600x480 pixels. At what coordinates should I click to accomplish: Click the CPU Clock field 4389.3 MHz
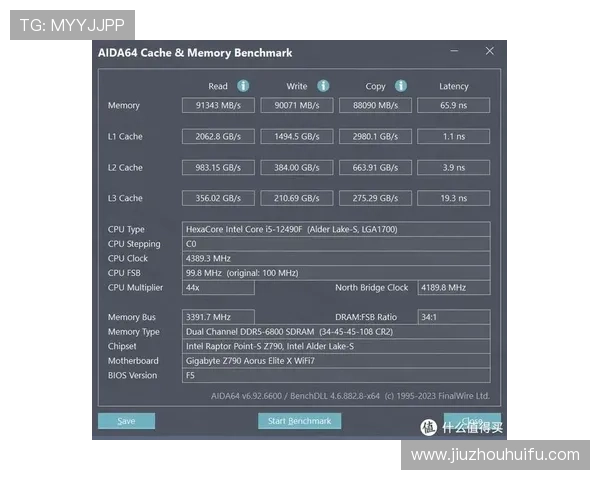(336, 258)
